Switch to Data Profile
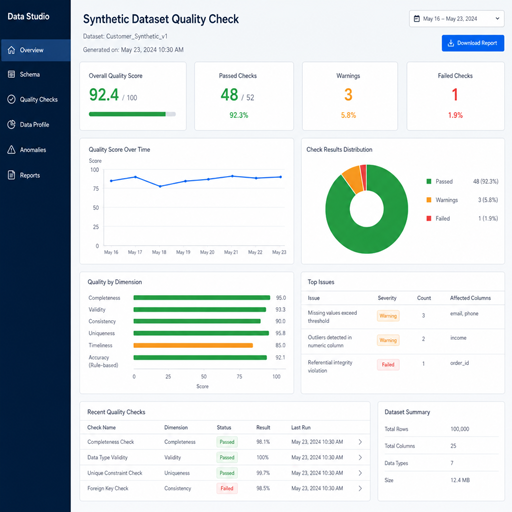The height and width of the screenshot is (512, 512). [x=35, y=125]
